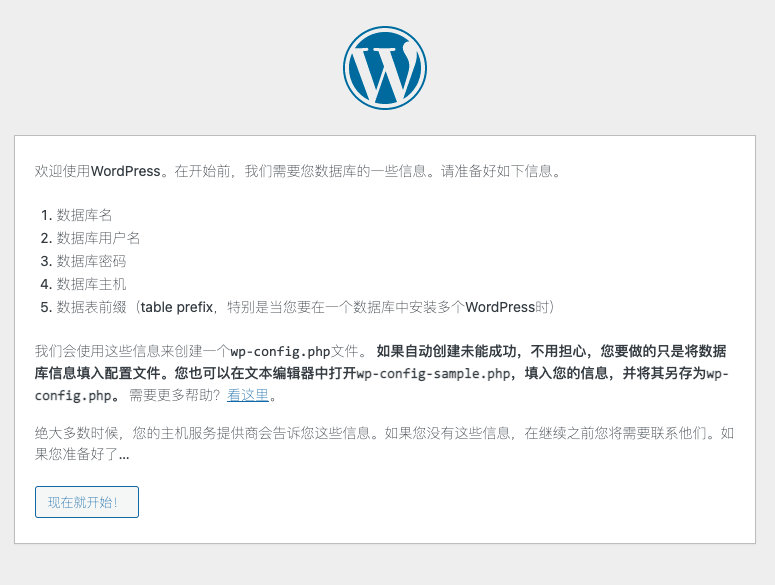Click the 如果您准备好了… text
The width and height of the screenshot is (775, 585).
(x=82, y=455)
